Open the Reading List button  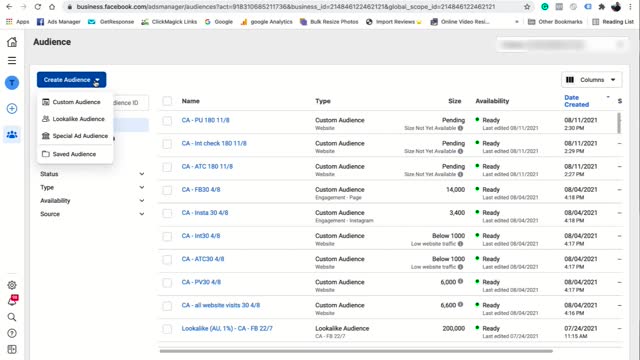613,22
